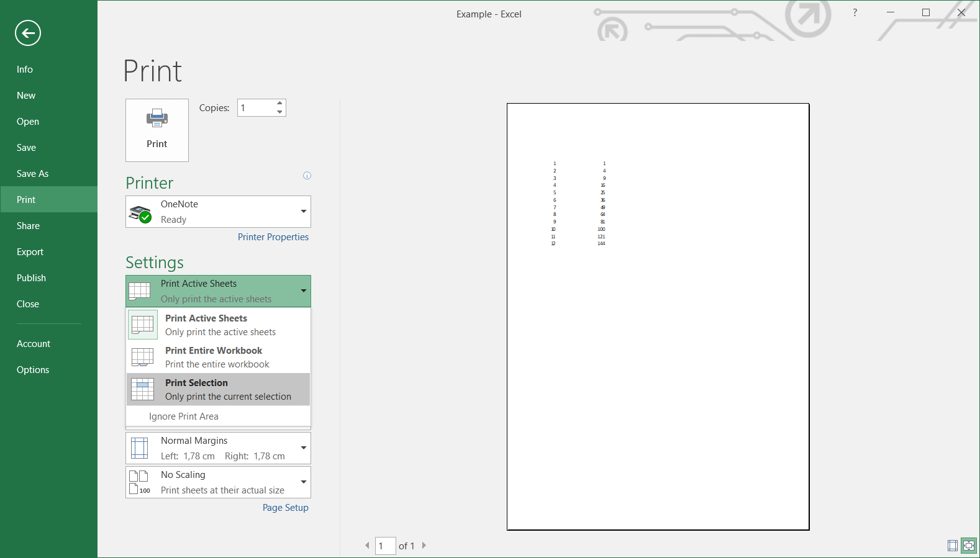Click the Zoom to Page icon
980x558 pixels.
[968, 546]
